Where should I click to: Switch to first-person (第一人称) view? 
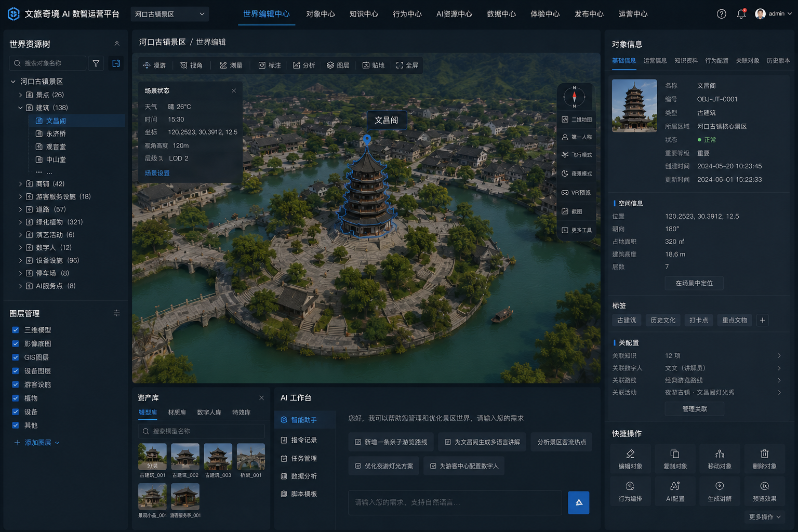point(577,137)
